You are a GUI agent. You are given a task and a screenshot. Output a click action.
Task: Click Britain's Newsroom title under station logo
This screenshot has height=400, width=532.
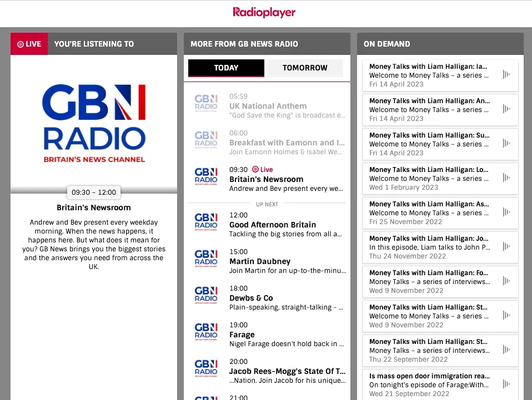coord(94,207)
